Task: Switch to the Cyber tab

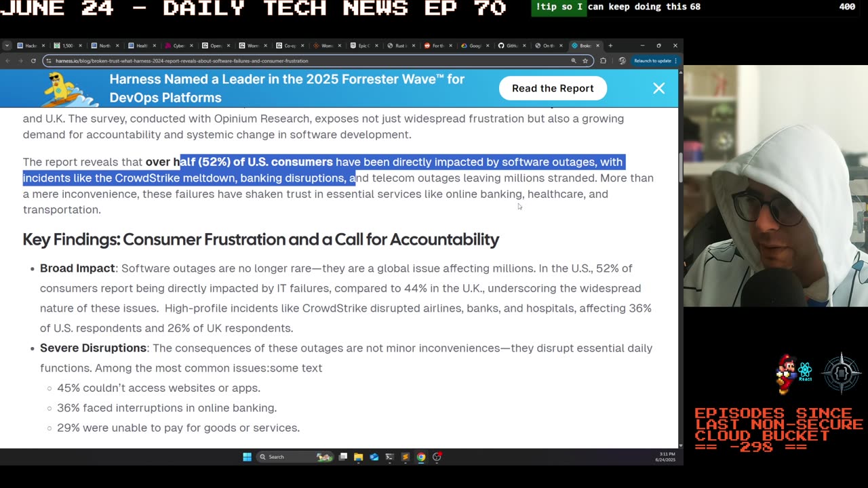Action: (178, 45)
